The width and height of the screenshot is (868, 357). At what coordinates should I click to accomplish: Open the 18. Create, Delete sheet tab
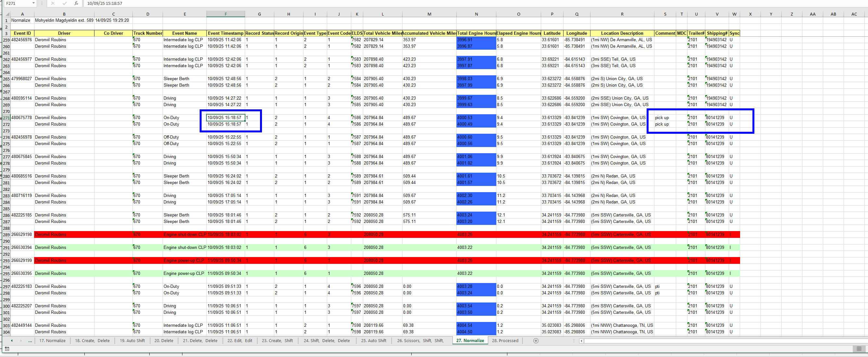pyautogui.click(x=92, y=340)
